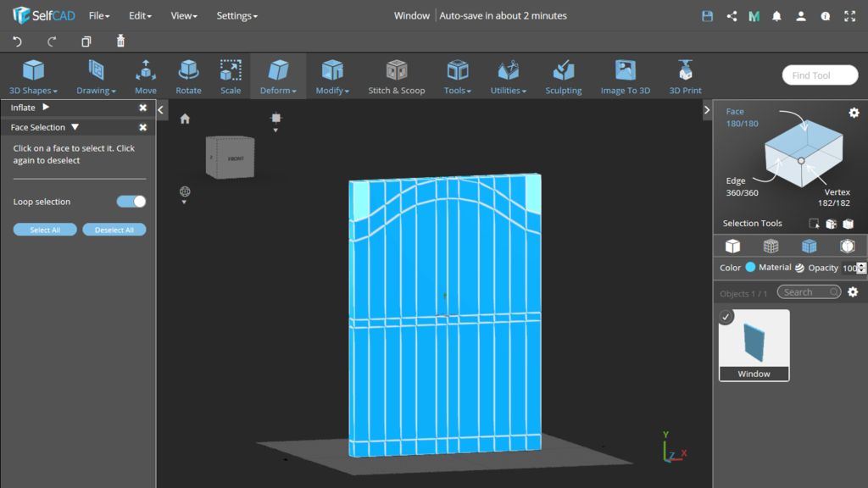Image resolution: width=868 pixels, height=488 pixels.
Task: Click the undo arrow icon
Action: pyautogui.click(x=17, y=42)
